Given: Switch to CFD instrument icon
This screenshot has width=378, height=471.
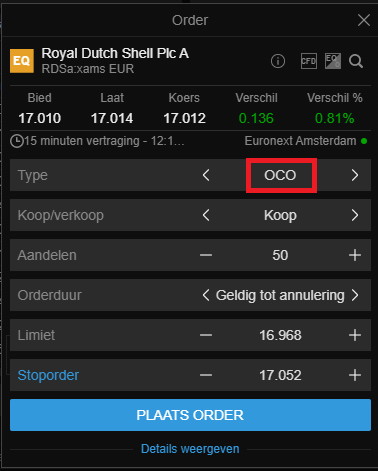Looking at the screenshot, I should tap(309, 61).
